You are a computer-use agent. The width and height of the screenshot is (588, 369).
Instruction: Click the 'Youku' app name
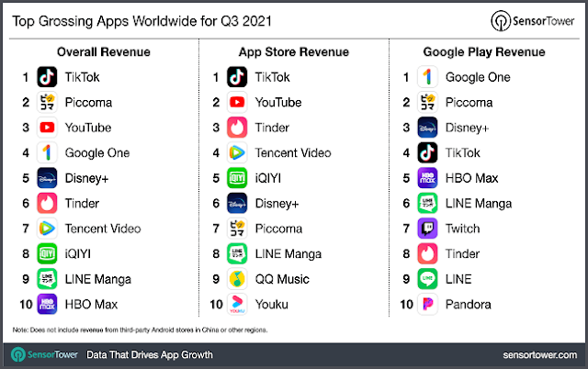(x=272, y=305)
